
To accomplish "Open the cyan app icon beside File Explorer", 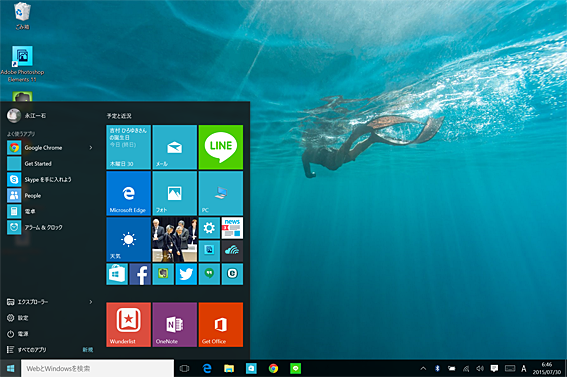I will coord(251,368).
